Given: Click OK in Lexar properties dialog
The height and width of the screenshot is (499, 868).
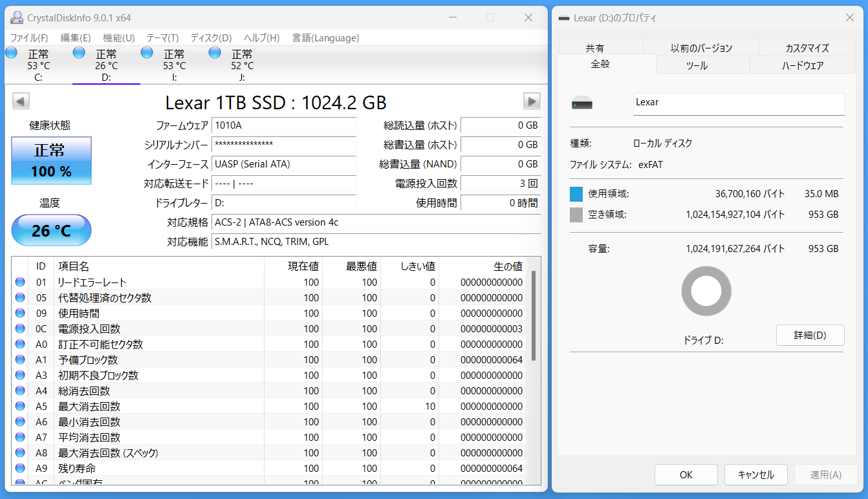Looking at the screenshot, I should click(x=686, y=474).
